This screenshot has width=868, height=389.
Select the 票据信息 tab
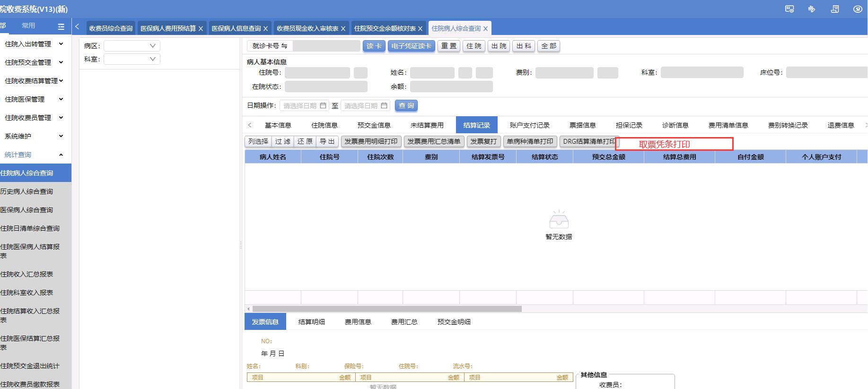click(x=582, y=125)
